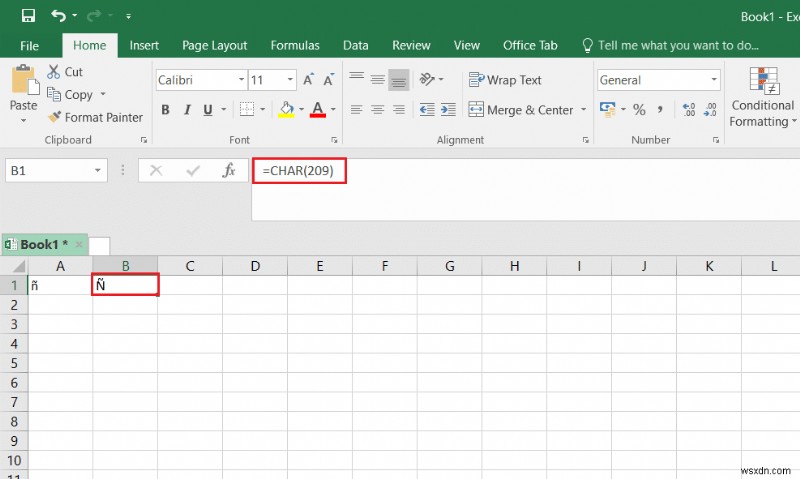
Task: Switch to the Page Layout tab
Action: coord(214,45)
